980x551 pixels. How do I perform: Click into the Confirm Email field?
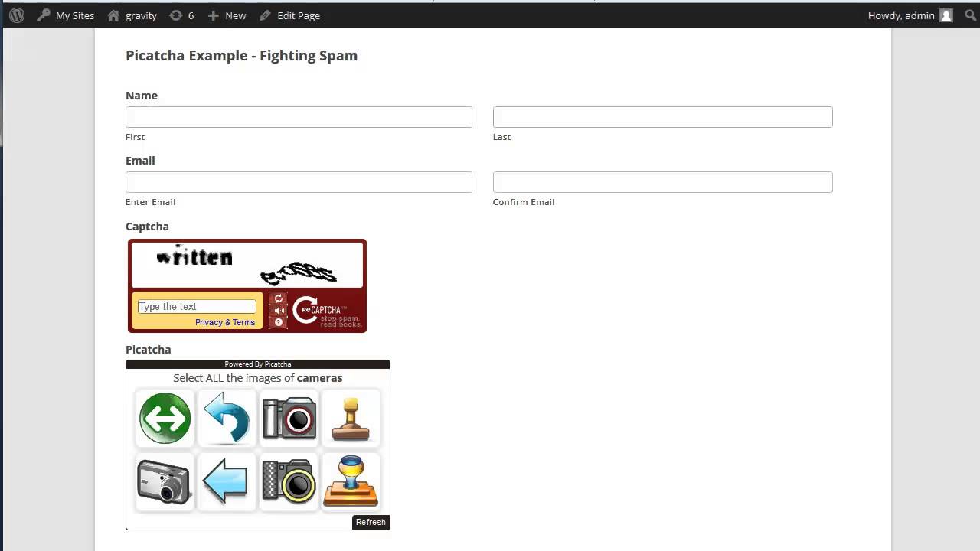662,182
